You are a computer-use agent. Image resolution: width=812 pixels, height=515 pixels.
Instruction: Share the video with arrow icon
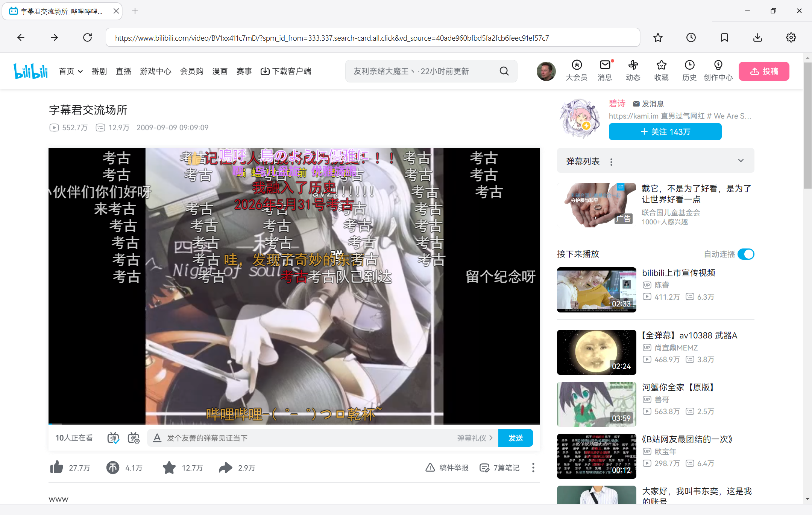(226, 468)
